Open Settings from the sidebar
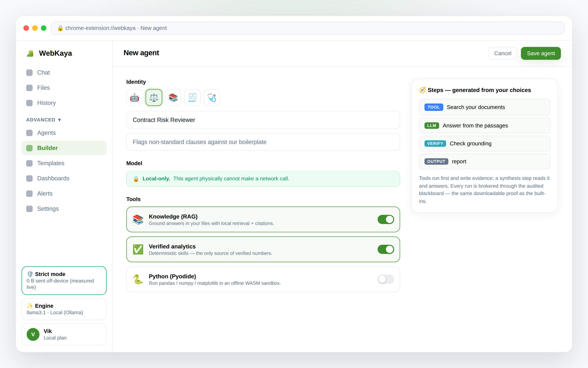 click(x=64, y=209)
